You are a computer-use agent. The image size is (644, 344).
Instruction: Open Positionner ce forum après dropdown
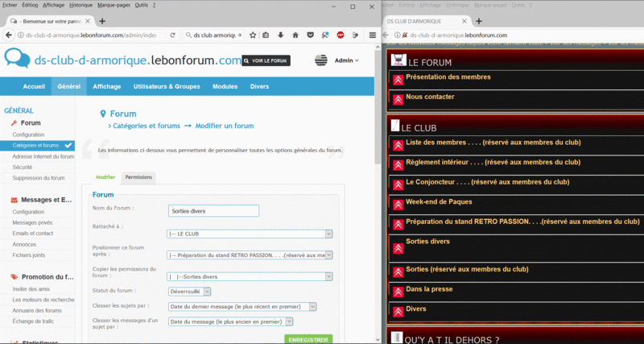coord(250,255)
